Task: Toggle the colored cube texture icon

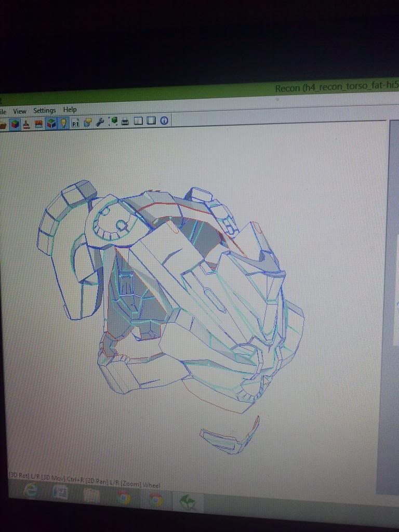Action: [x=14, y=124]
